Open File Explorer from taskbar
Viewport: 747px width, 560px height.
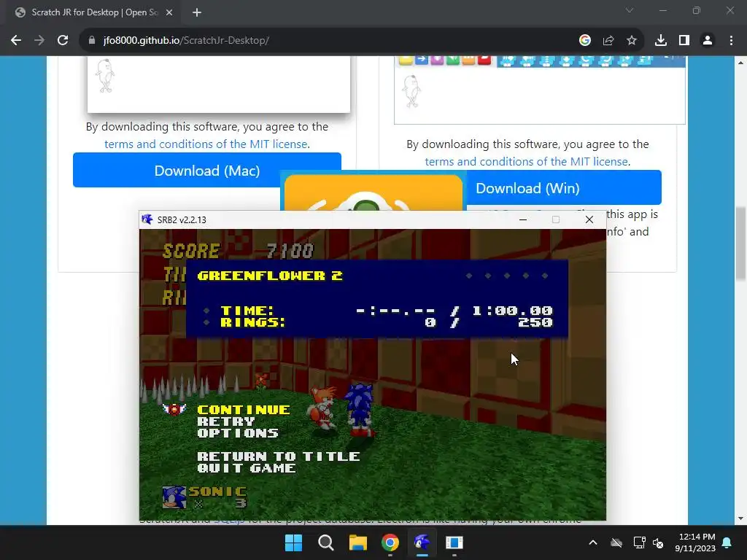(x=357, y=542)
